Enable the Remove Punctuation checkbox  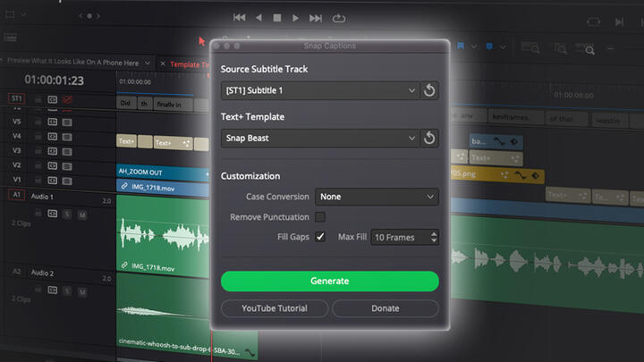[x=320, y=217]
